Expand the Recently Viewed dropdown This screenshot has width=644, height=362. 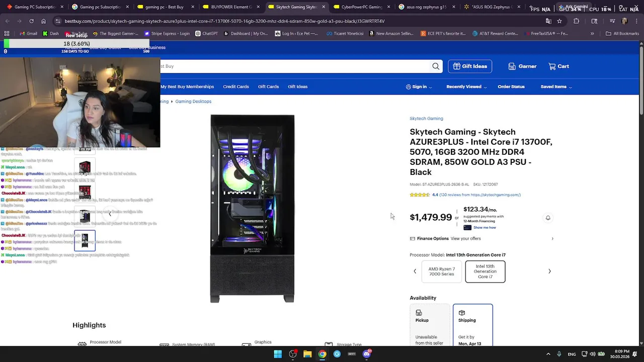coord(466,86)
